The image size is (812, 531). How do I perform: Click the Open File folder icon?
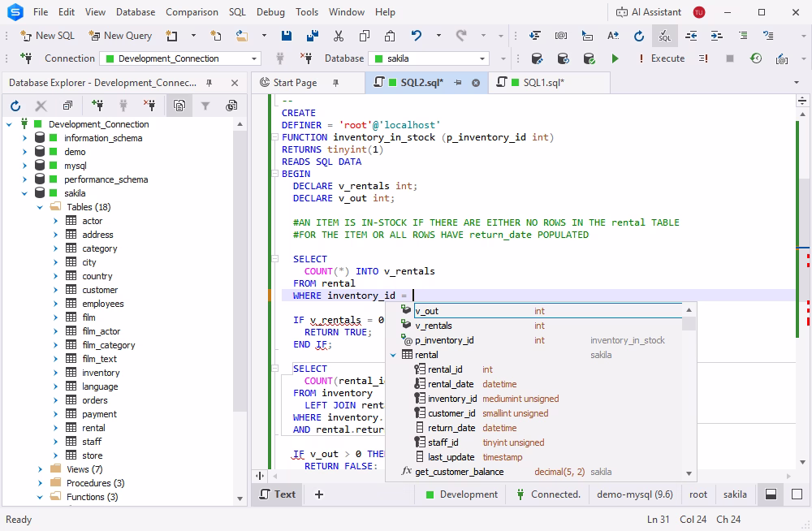click(241, 36)
